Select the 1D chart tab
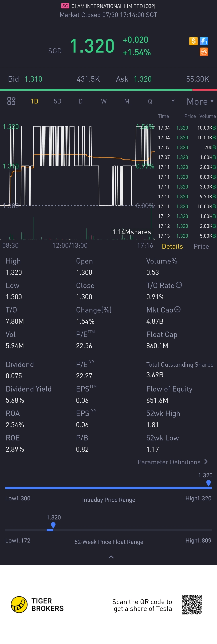This screenshot has height=644, width=217. 34,101
